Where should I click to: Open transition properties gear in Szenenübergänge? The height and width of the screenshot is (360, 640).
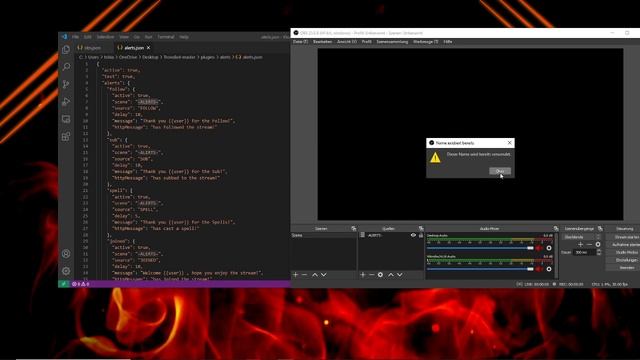(x=598, y=244)
